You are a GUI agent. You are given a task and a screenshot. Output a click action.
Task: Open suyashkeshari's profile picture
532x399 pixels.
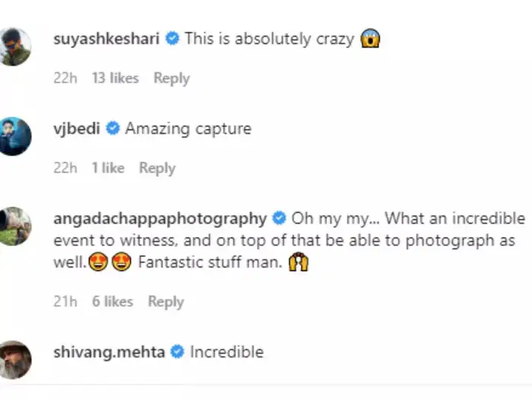coord(14,46)
